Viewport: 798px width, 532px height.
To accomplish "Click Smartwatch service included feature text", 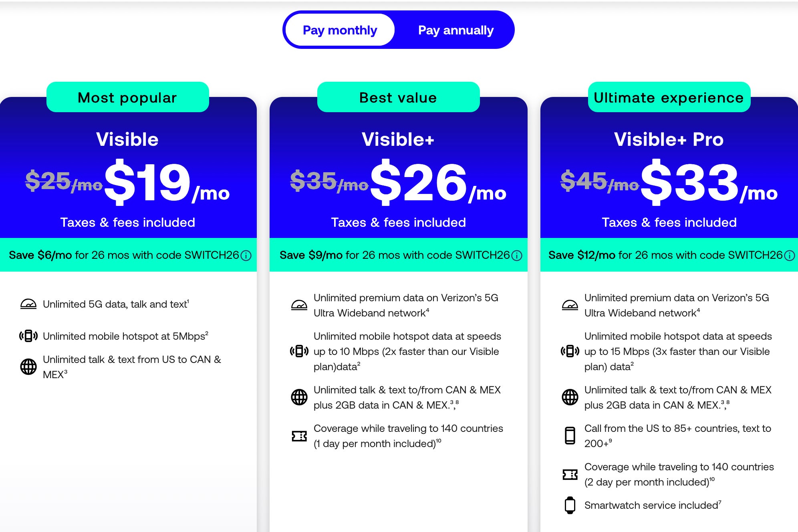I will [651, 506].
